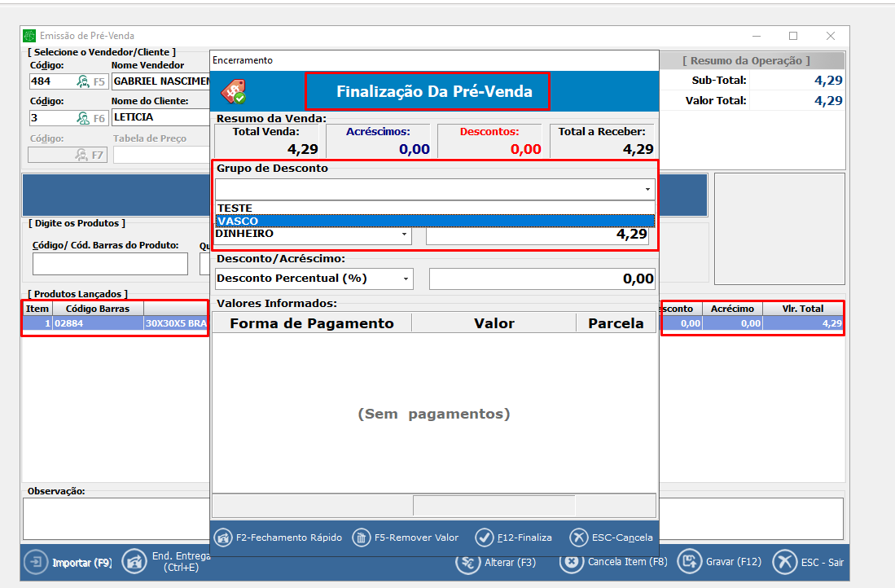Expand the Grupo de Desconto dropdown arrow
The height and width of the screenshot is (588, 895).
coord(648,190)
